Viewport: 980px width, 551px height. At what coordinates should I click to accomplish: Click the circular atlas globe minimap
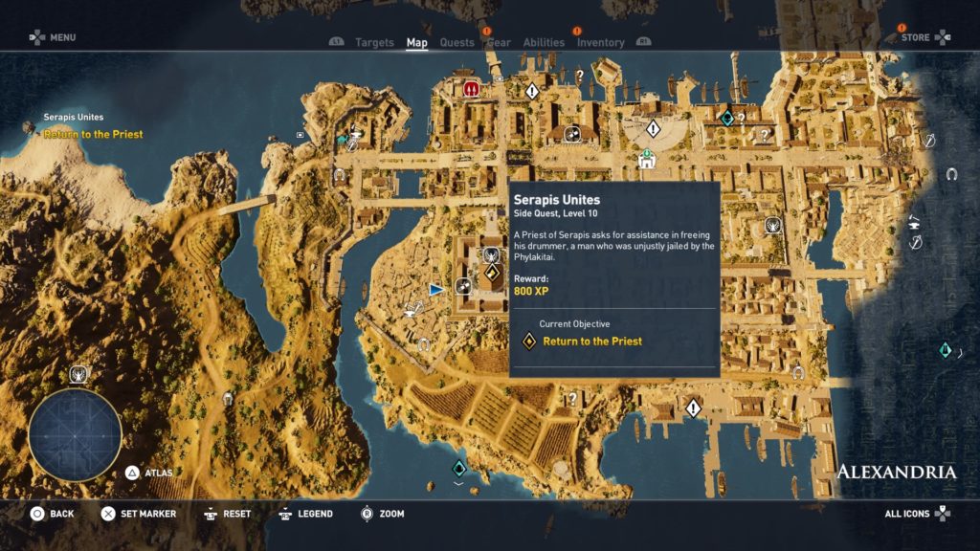[x=75, y=435]
